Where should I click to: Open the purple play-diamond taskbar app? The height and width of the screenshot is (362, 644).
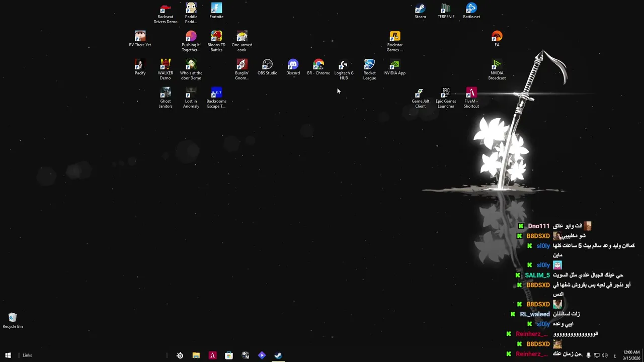pos(262,355)
